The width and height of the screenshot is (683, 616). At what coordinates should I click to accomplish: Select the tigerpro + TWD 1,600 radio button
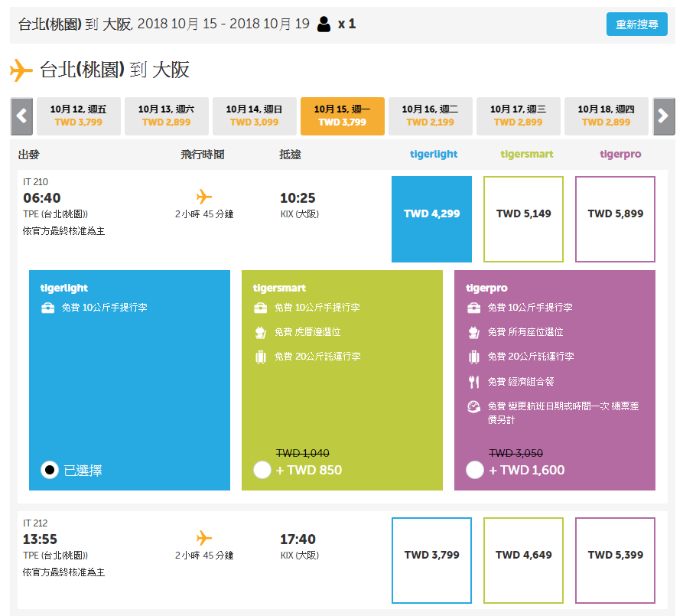point(475,470)
